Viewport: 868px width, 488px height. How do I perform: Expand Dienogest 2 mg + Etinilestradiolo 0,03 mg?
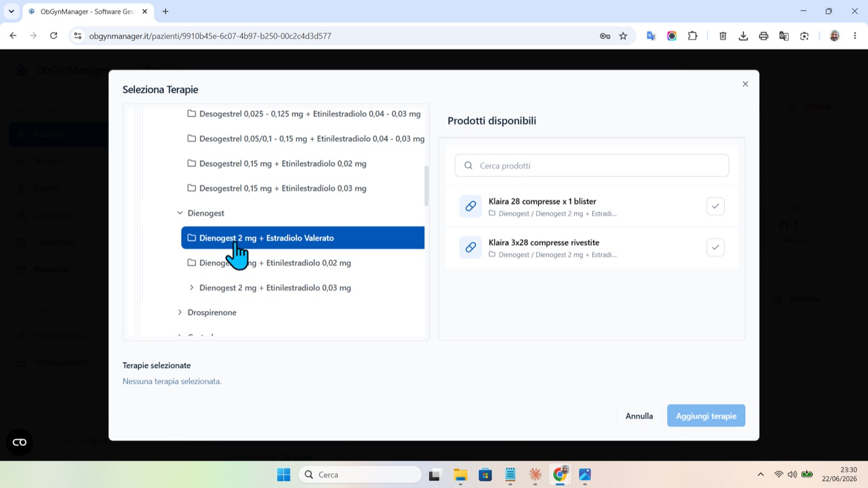pos(192,288)
